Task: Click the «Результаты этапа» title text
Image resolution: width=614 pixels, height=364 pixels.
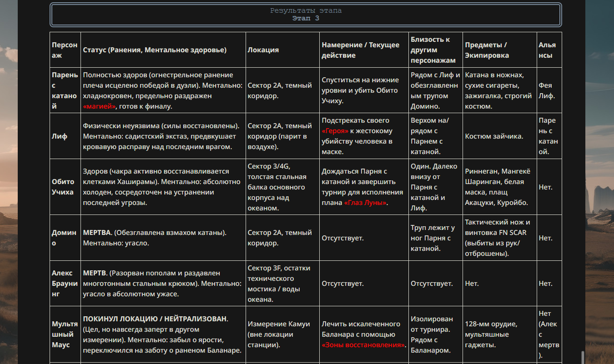Action: pos(306,10)
